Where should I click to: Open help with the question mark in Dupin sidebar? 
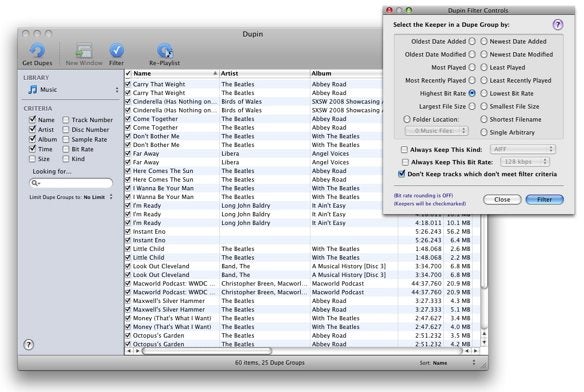click(29, 345)
